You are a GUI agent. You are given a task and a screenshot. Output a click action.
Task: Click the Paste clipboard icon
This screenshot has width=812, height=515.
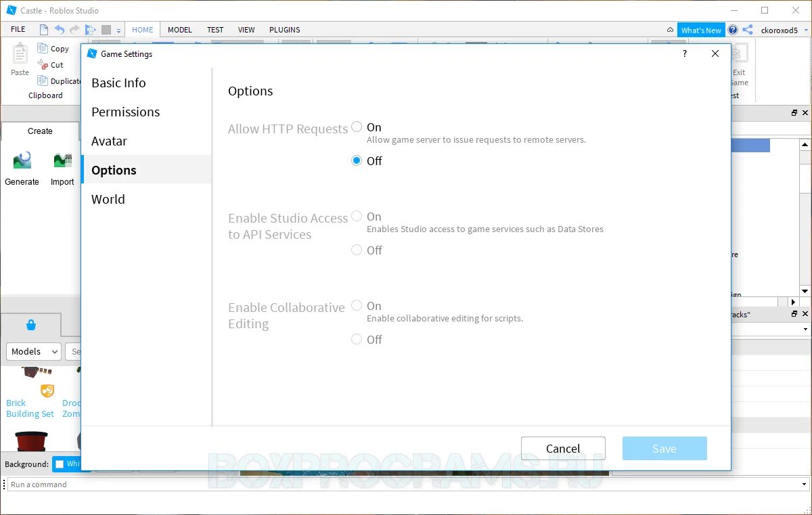coord(20,54)
